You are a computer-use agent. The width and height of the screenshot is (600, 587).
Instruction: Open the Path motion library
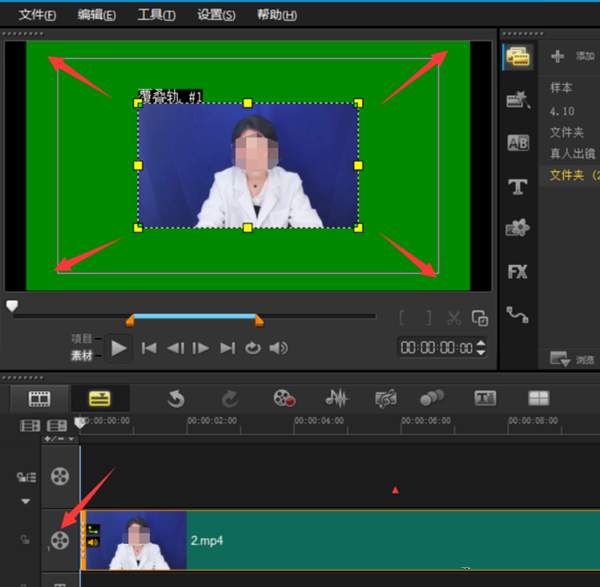pyautogui.click(x=517, y=313)
